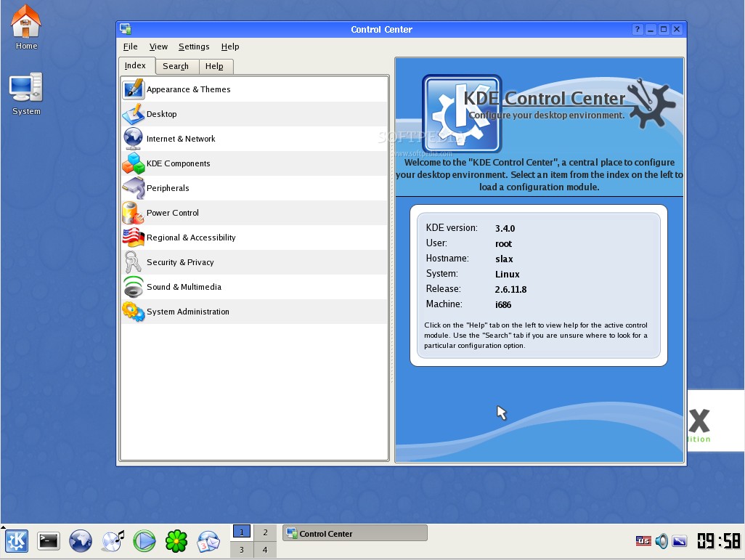The height and width of the screenshot is (560, 745).
Task: Click the Peripherals cable icon
Action: [x=133, y=188]
